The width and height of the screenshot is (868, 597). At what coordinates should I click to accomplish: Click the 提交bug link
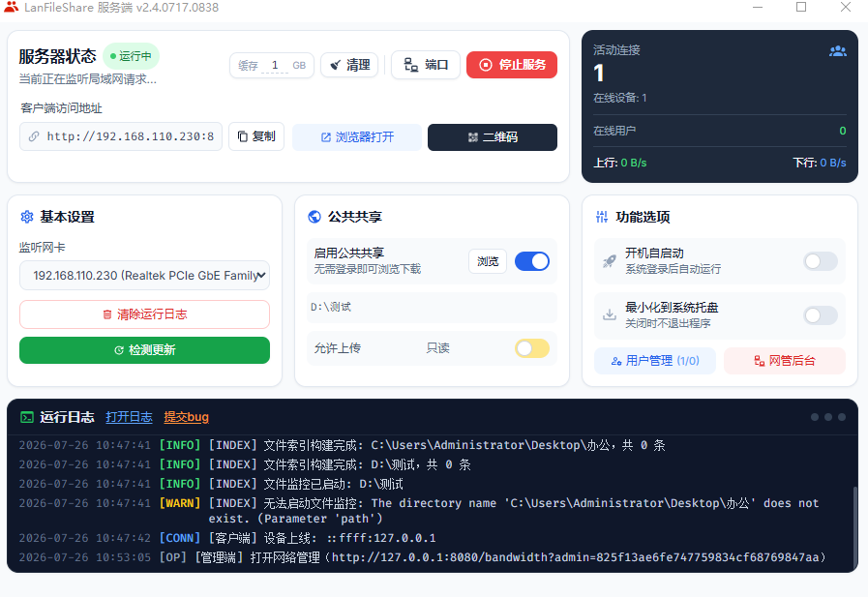pyautogui.click(x=187, y=417)
